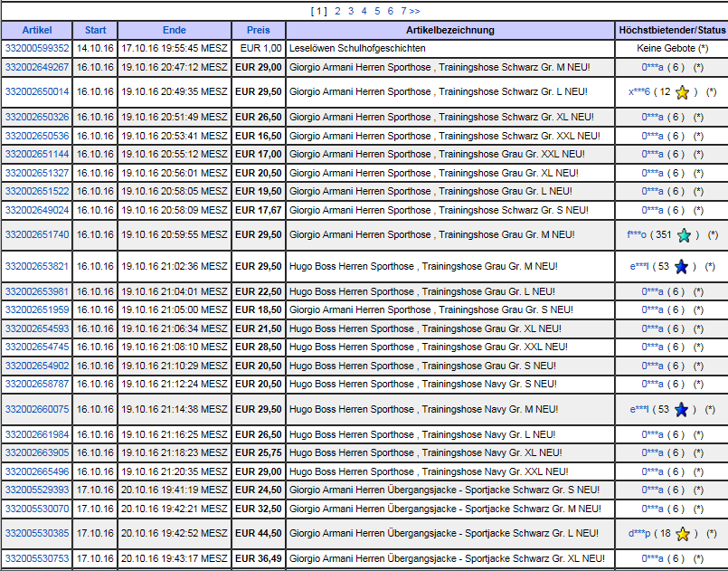The width and height of the screenshot is (728, 571).
Task: Go to results page 4
Action: coord(364,11)
